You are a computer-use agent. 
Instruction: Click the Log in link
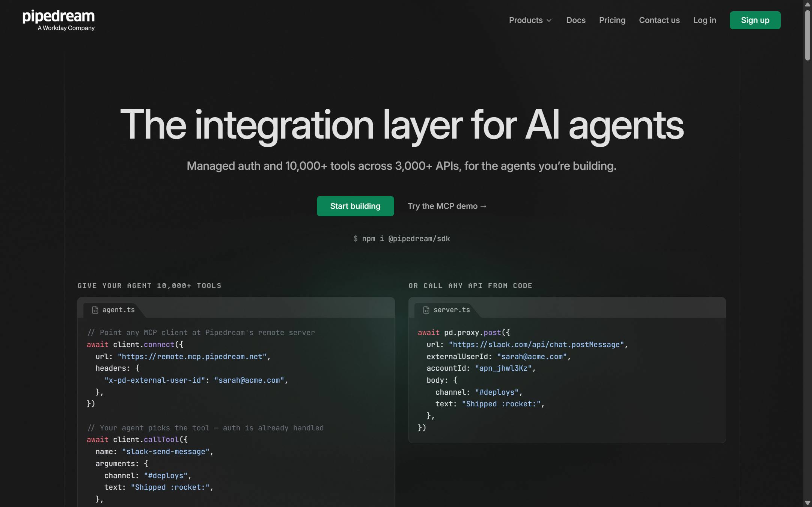(705, 20)
